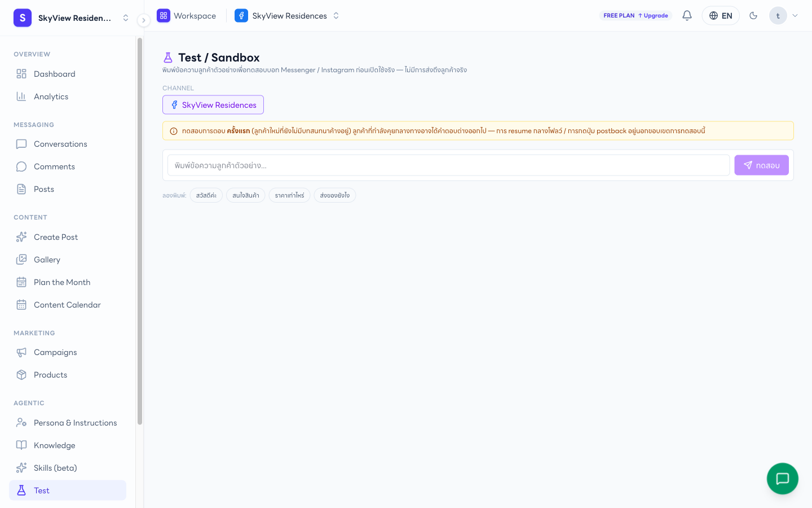Viewport: 812px width, 508px height.
Task: Select Create Post in the Content section
Action: coord(68,237)
